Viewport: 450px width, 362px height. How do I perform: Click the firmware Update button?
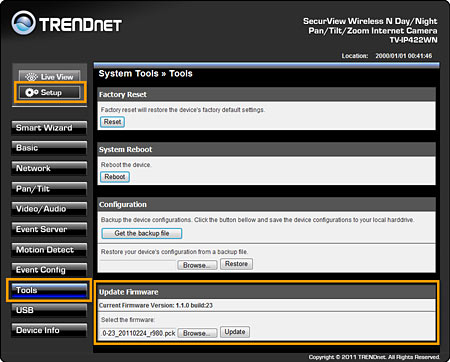[x=235, y=332]
